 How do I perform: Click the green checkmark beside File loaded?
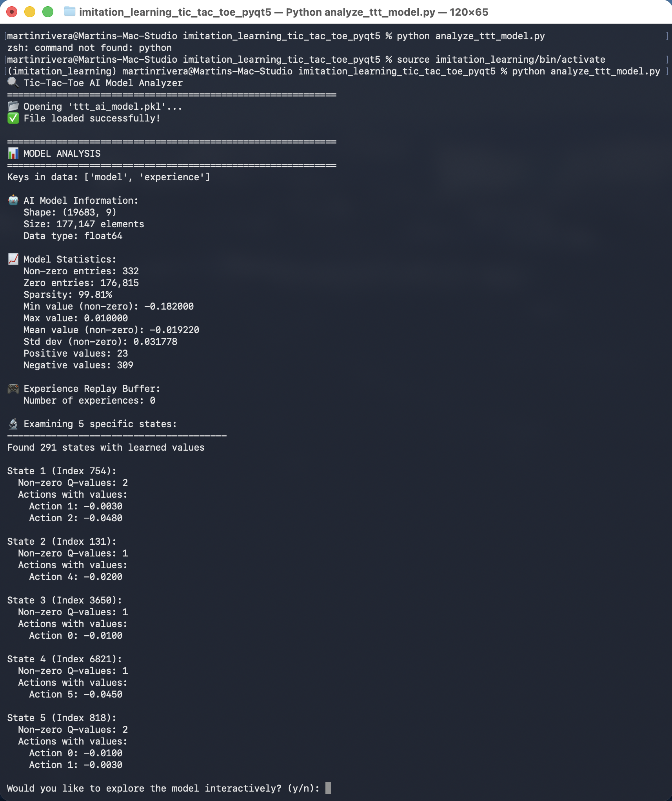click(13, 118)
